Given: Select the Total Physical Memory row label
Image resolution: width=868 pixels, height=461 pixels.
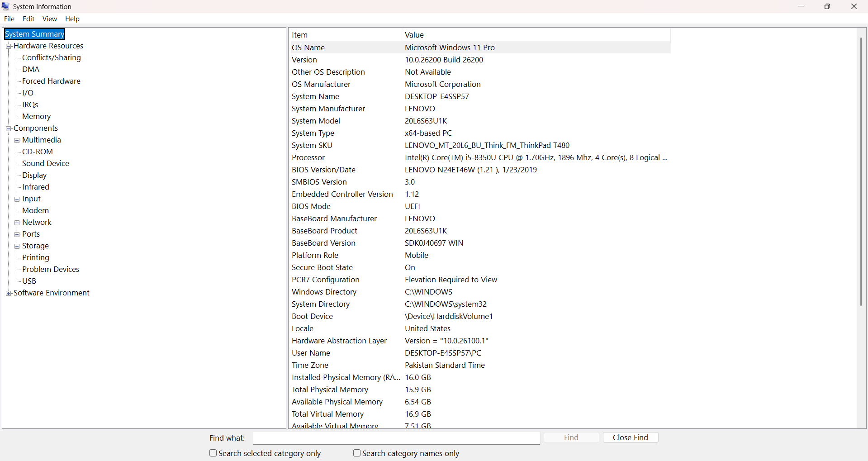Looking at the screenshot, I should coord(330,390).
